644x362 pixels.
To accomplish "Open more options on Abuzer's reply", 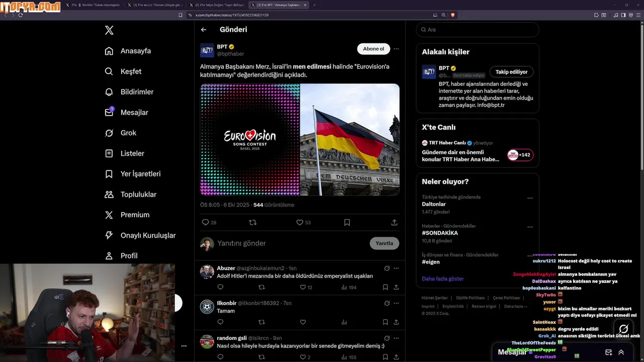I will [x=396, y=268].
